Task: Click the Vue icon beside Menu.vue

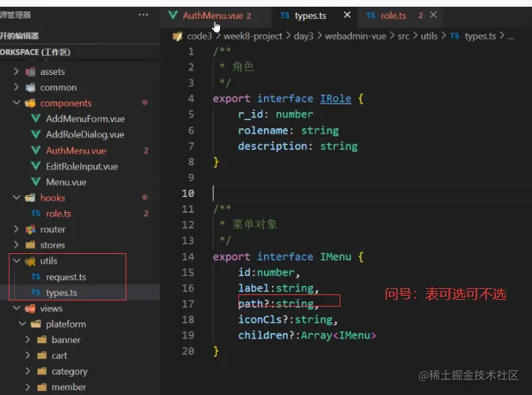Action: 36,182
